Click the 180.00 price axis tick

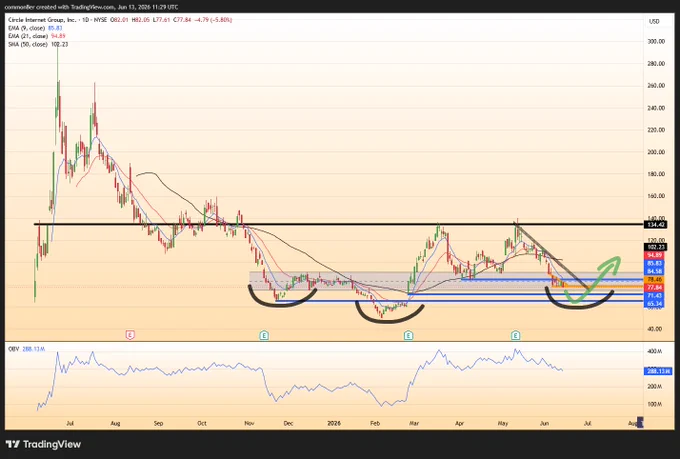(656, 174)
